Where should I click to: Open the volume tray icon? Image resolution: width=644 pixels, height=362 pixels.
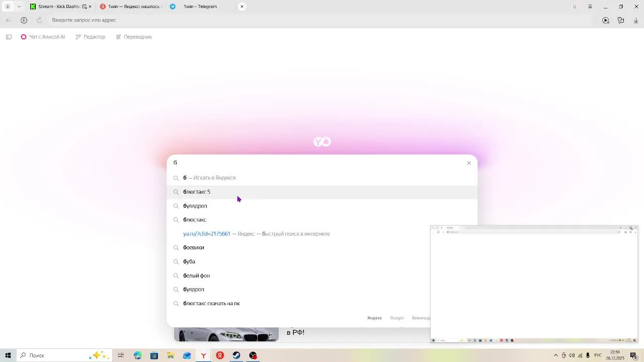click(x=572, y=355)
